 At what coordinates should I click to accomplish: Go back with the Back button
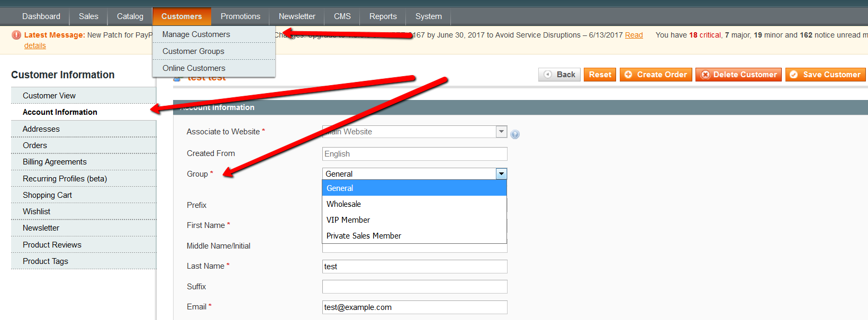click(x=559, y=75)
